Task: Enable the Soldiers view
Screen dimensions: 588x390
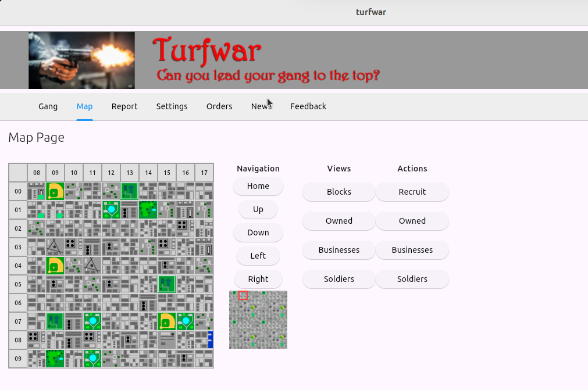Action: click(x=338, y=279)
